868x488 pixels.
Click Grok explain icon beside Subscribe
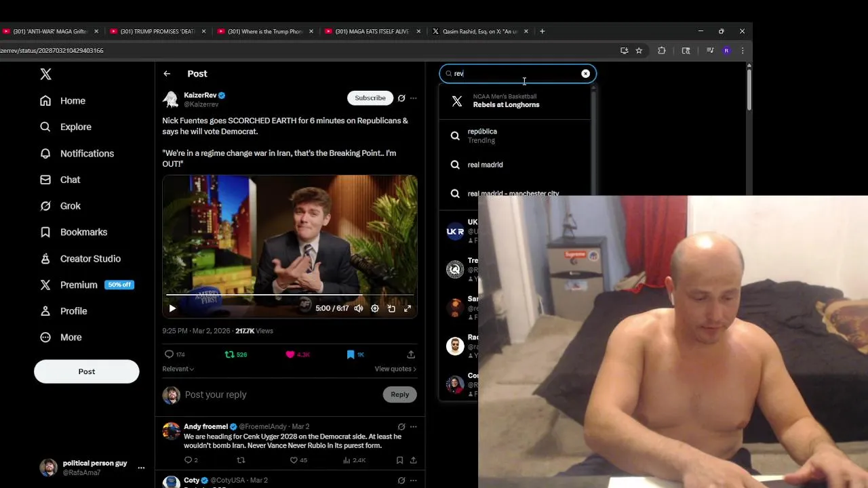tap(401, 98)
